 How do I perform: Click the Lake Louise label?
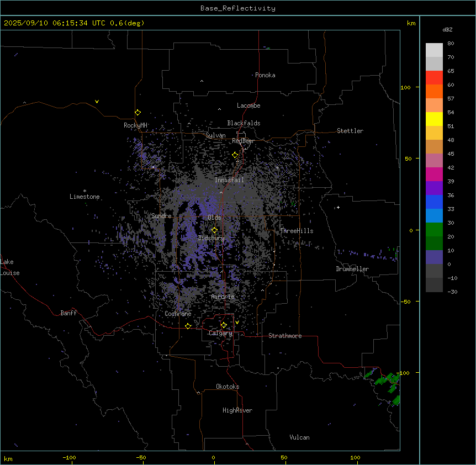pyautogui.click(x=10, y=267)
